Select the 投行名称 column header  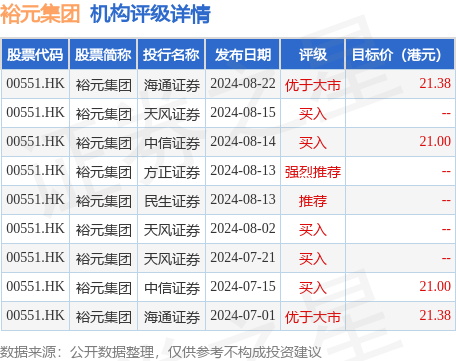pyautogui.click(x=171, y=55)
